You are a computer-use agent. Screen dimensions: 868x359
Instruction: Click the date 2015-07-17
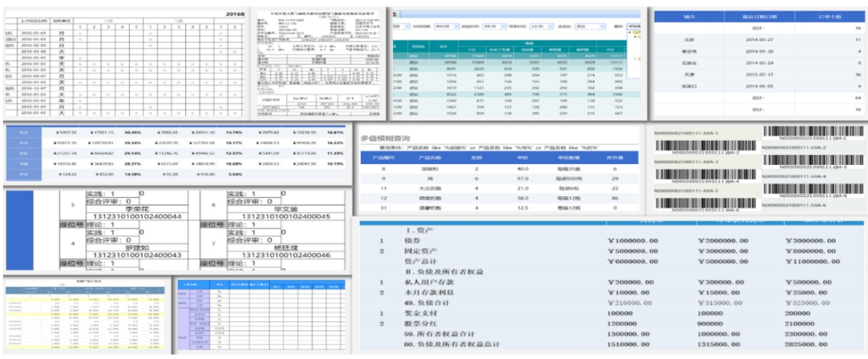[x=759, y=75]
